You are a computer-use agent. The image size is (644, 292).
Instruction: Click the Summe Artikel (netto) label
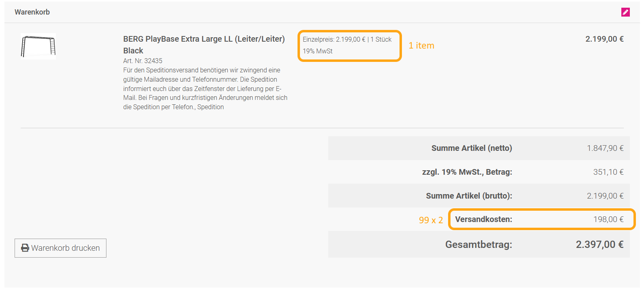(471, 148)
